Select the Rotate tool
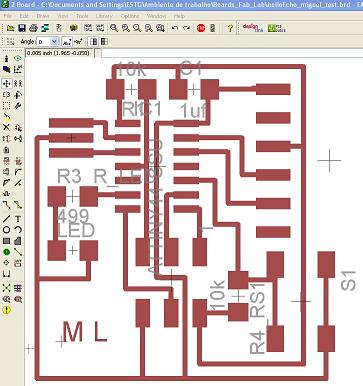363x386 pixels. click(18, 95)
